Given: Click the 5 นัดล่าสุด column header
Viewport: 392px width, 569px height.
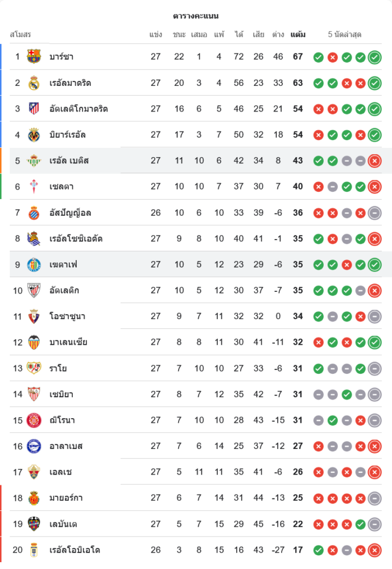Looking at the screenshot, I should [345, 35].
